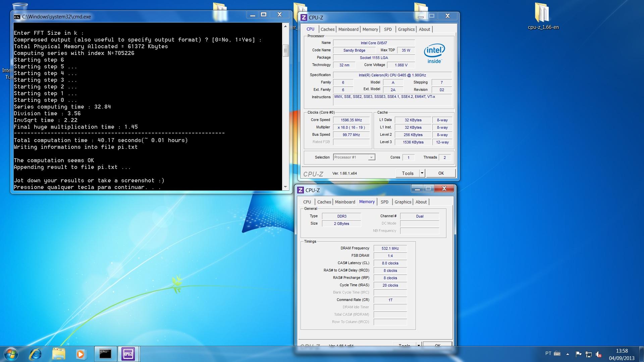
Task: Click the network tray icon
Action: pos(589,354)
